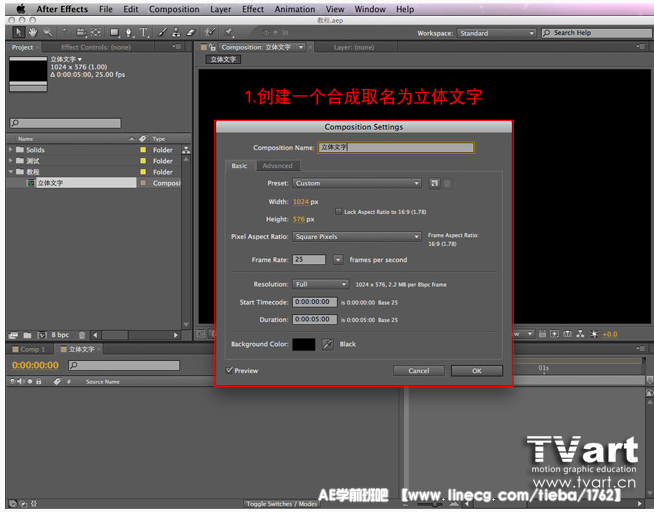Select the Zoom magnifier tool
The image size is (654, 512).
coord(48,32)
